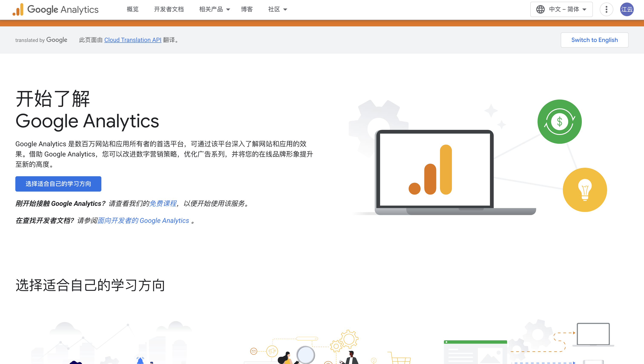
Task: Expand the 相关产品 dropdown menu
Action: tap(214, 10)
